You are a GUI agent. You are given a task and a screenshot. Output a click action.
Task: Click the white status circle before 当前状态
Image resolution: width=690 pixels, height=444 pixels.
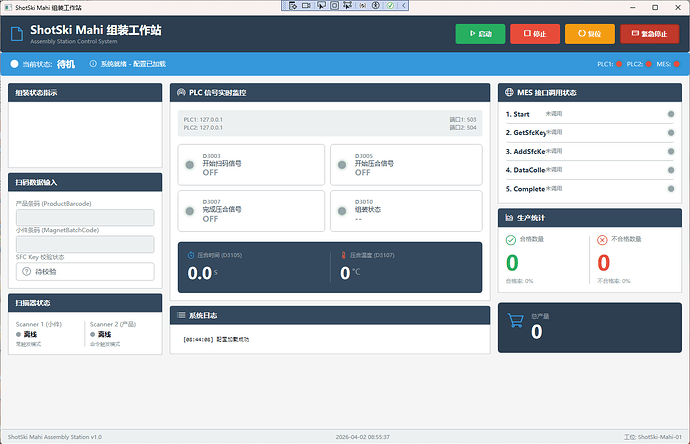[14, 64]
